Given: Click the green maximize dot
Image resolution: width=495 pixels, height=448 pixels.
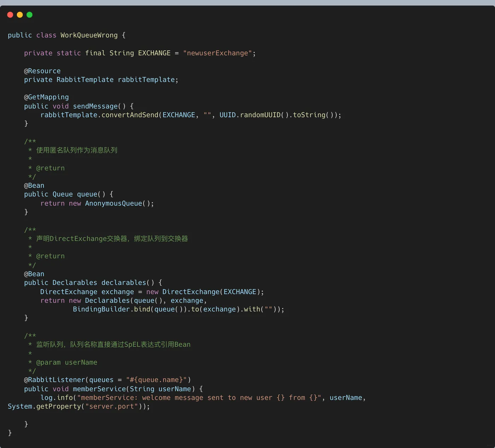Looking at the screenshot, I should (29, 14).
